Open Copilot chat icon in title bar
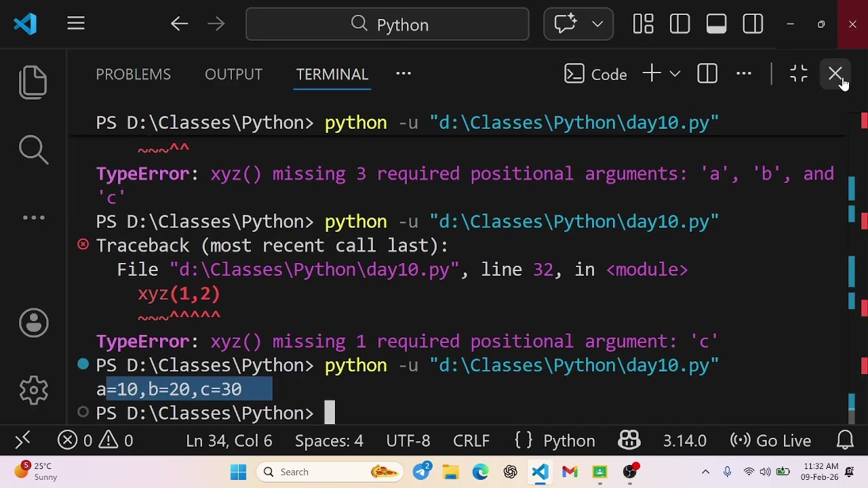This screenshot has height=488, width=868. click(566, 24)
